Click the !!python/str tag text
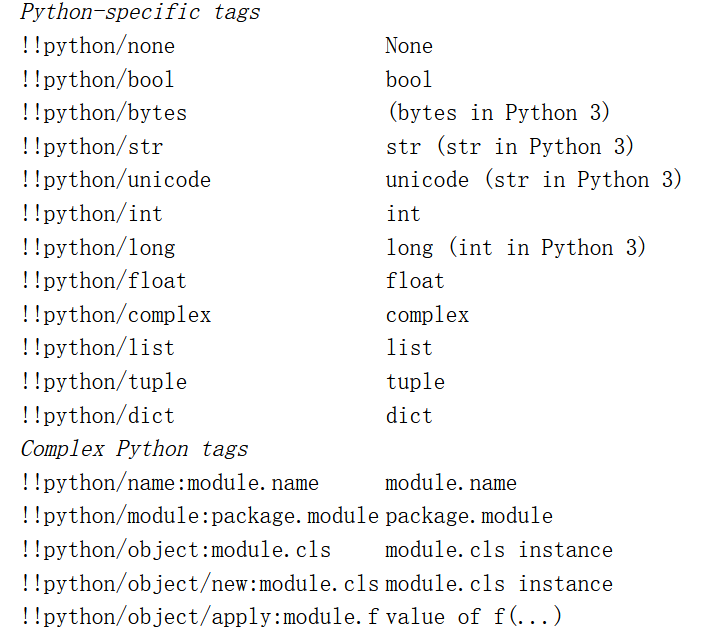This screenshot has width=715, height=636. tap(92, 147)
